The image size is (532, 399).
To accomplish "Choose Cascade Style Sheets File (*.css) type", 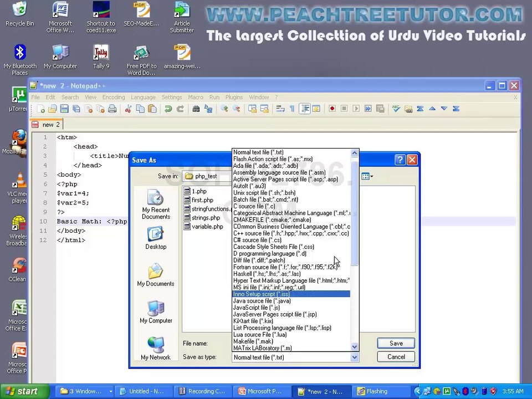I will pyautogui.click(x=291, y=247).
